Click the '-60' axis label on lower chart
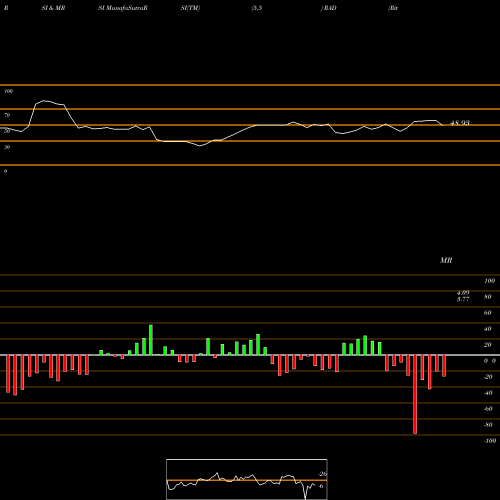The width and height of the screenshot is (500, 500). coord(488,409)
